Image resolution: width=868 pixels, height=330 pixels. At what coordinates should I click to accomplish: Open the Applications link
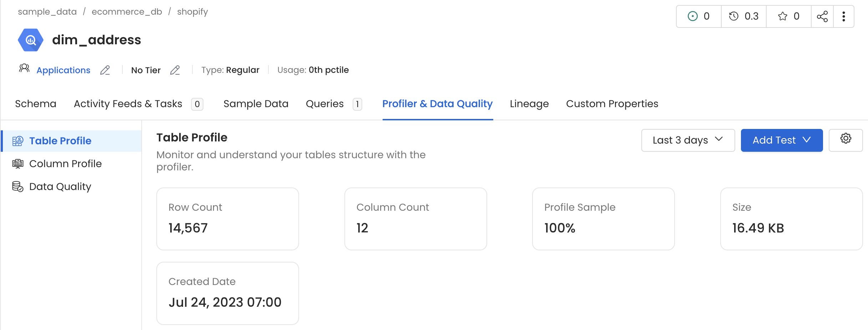(63, 70)
